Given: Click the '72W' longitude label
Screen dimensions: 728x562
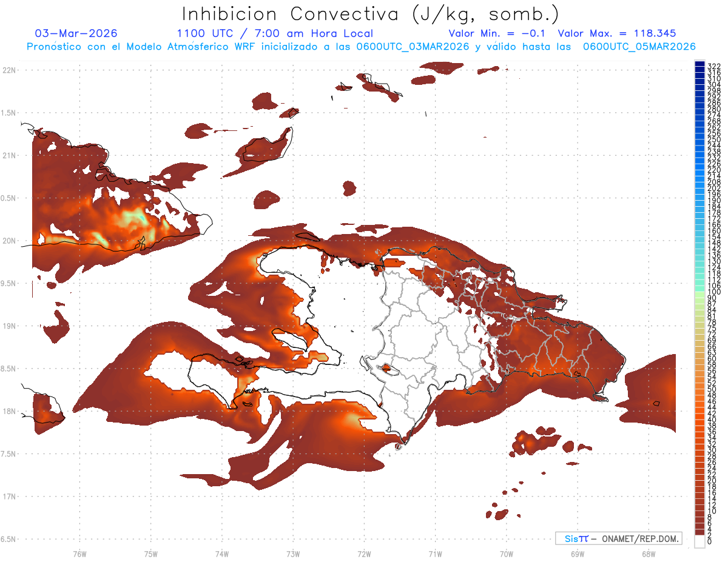Looking at the screenshot, I should (x=364, y=554).
